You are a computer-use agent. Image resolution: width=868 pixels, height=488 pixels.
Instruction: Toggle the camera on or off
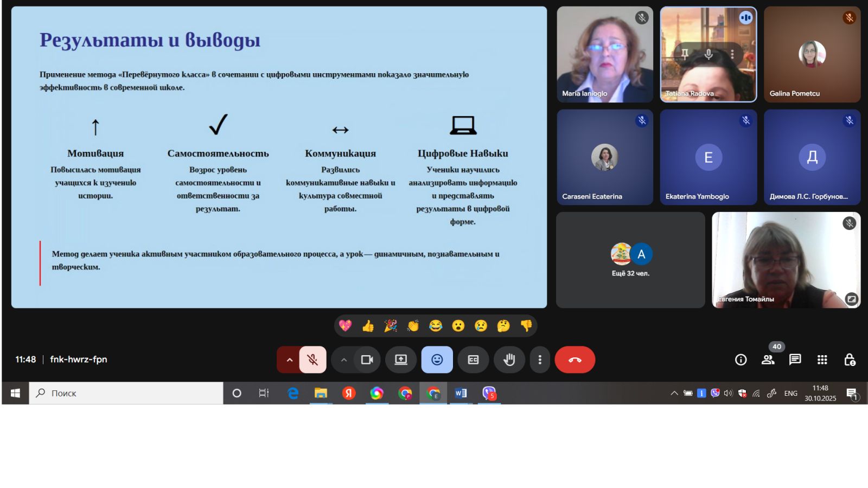[367, 359]
